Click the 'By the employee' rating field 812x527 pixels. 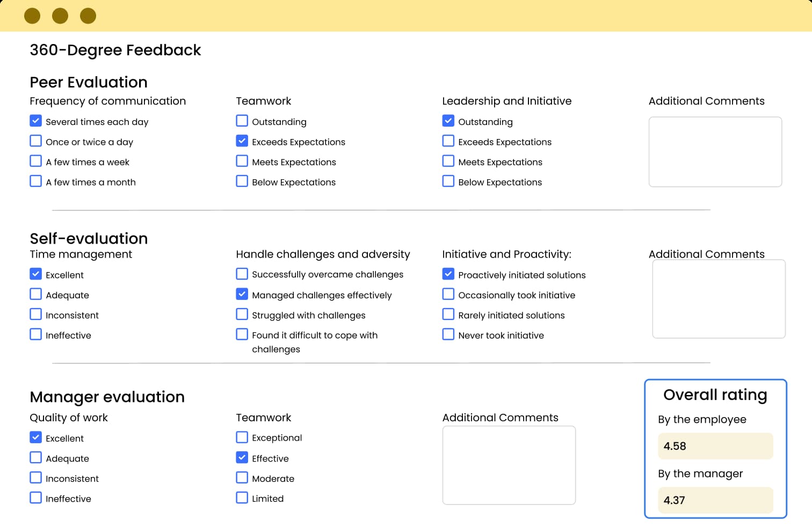point(715,446)
